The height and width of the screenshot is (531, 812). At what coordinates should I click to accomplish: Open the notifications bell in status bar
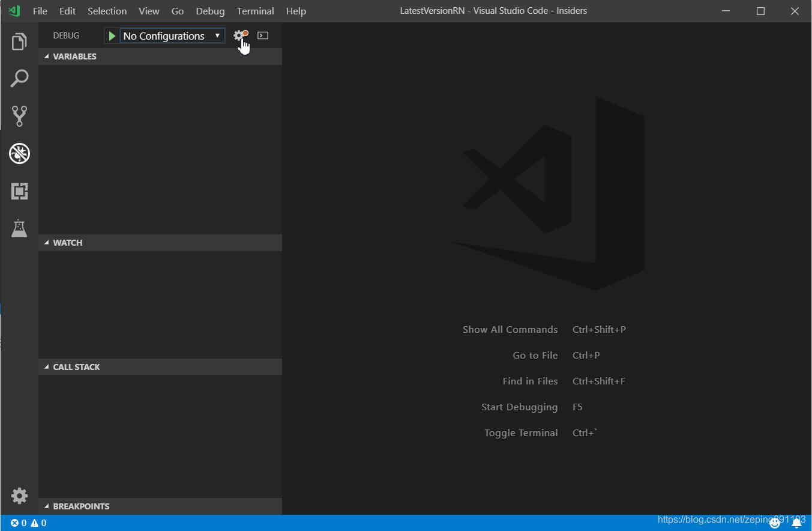pyautogui.click(x=796, y=523)
